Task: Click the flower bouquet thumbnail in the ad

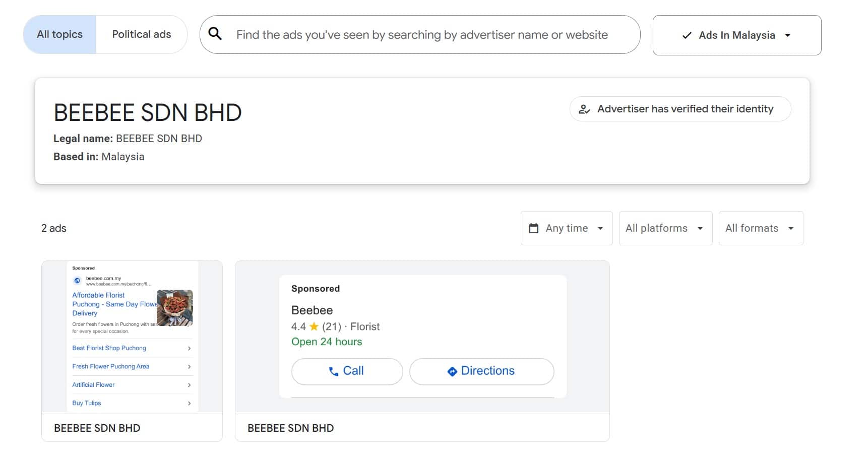Action: point(174,308)
